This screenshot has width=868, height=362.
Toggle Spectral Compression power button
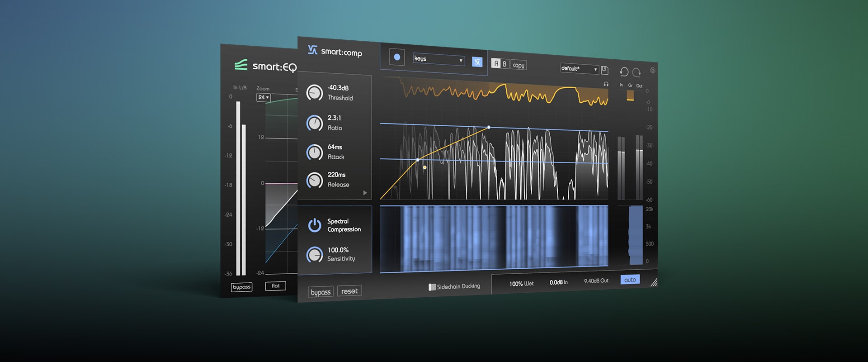[x=314, y=225]
